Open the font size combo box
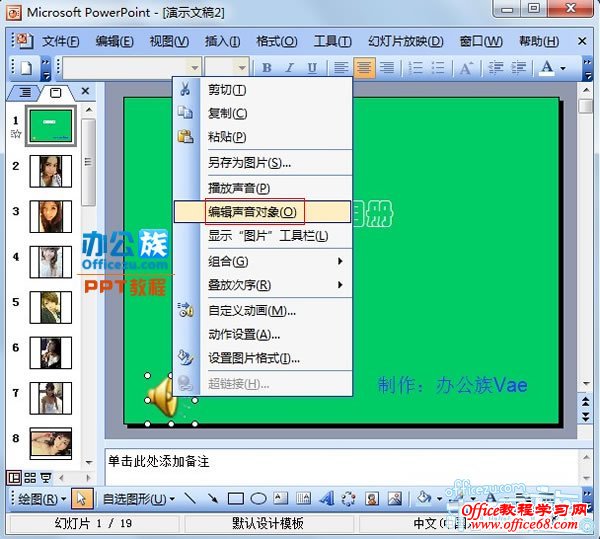The image size is (600, 539). coord(227,68)
